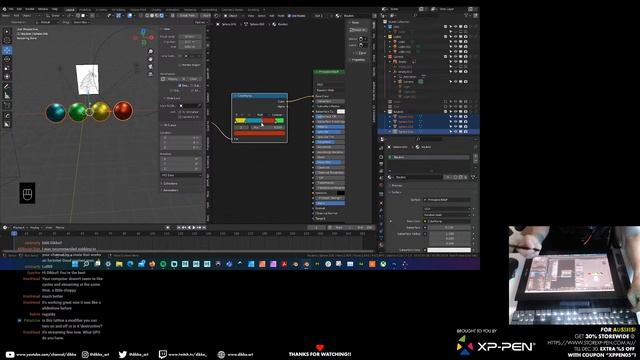The height and width of the screenshot is (360, 640).
Task: Open the Random Walk dropdown in Material properties
Action: point(448,215)
